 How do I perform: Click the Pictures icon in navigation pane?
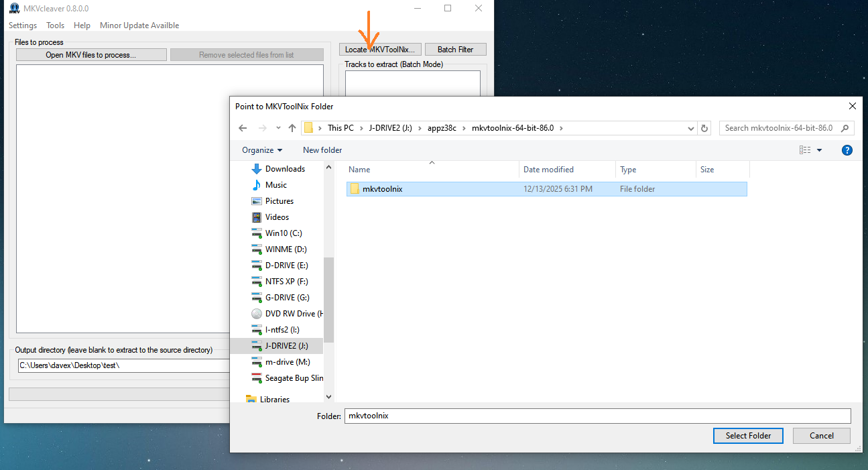click(257, 201)
